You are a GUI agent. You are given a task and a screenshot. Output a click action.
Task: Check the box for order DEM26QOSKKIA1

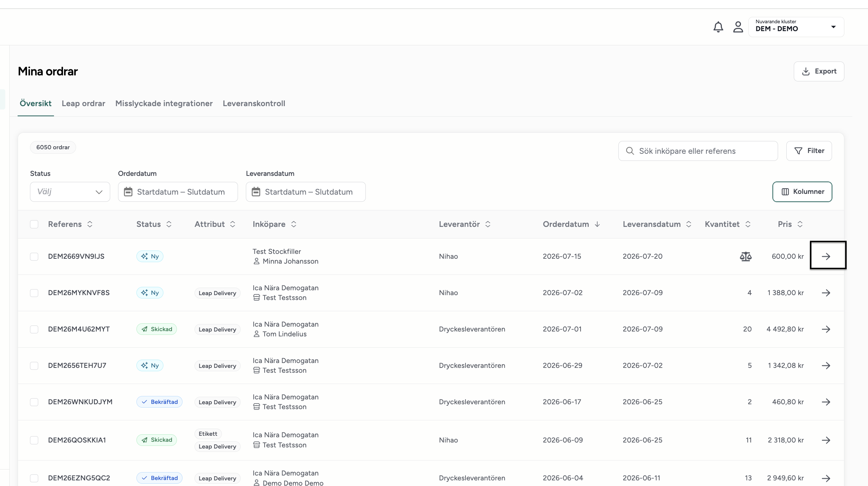[x=34, y=440]
